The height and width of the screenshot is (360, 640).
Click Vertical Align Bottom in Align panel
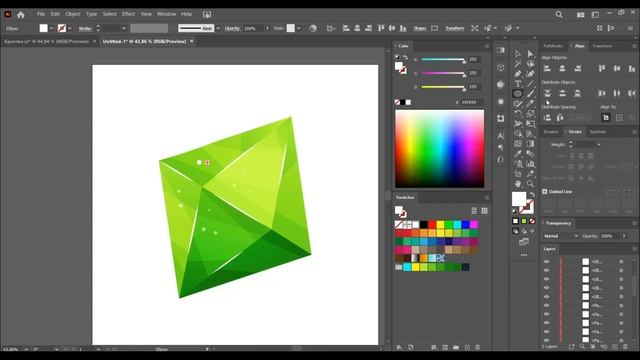(x=631, y=69)
